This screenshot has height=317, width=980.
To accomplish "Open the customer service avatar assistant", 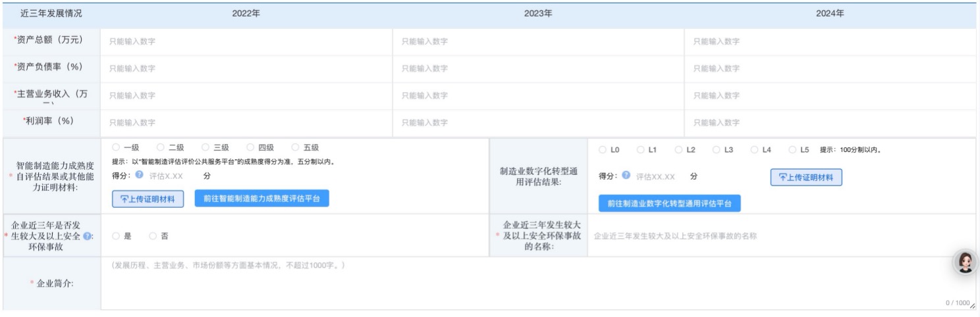I will (x=965, y=262).
